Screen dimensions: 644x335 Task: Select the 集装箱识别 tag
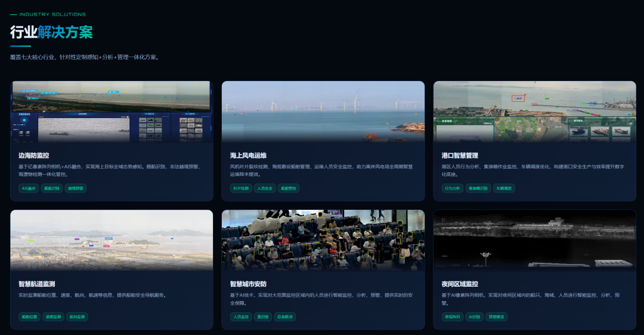(478, 188)
